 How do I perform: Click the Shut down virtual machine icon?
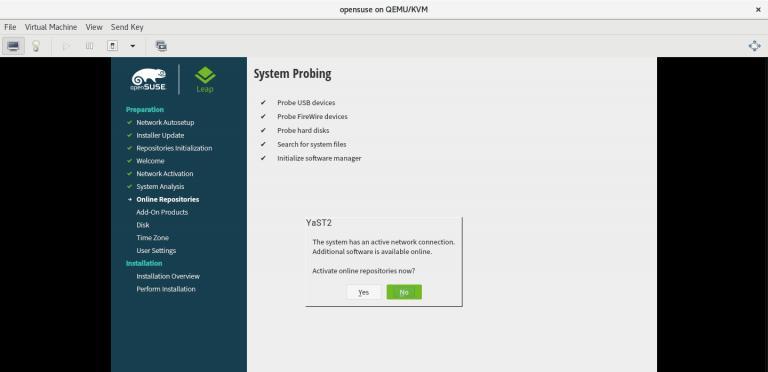click(x=113, y=46)
